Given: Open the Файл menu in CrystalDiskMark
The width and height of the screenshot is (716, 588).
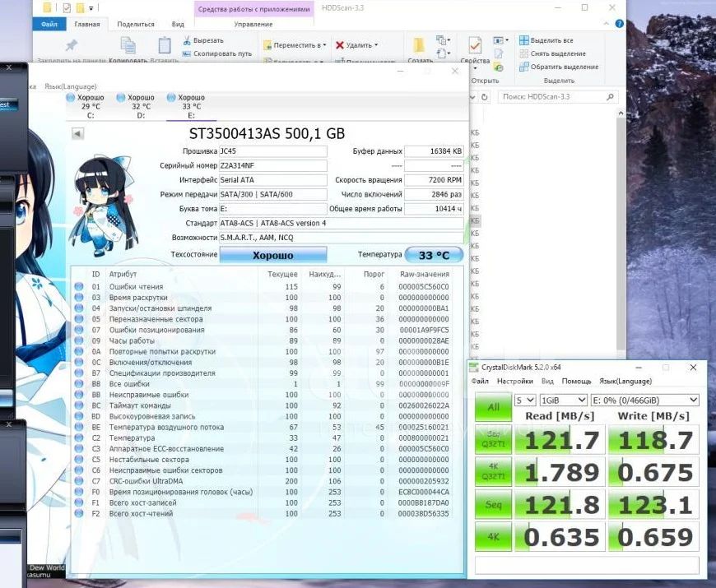Looking at the screenshot, I should 480,381.
